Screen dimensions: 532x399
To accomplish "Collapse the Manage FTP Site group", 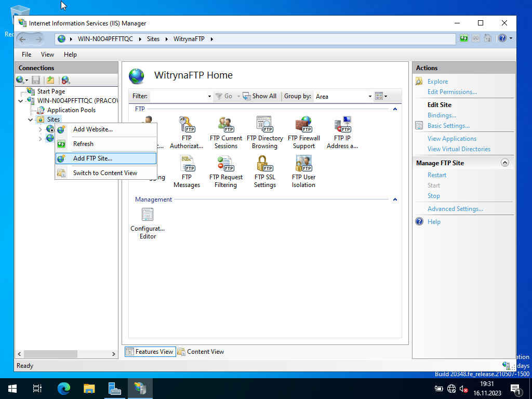I will click(505, 163).
